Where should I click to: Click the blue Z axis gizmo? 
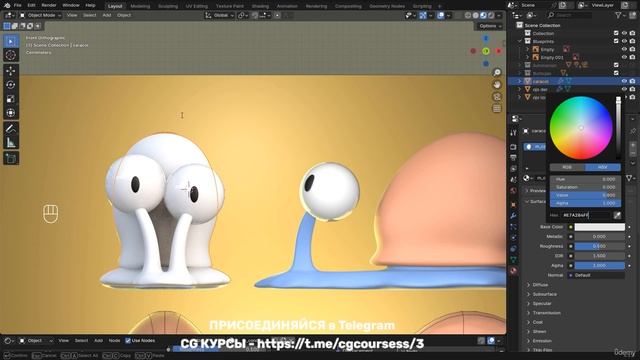(x=486, y=38)
